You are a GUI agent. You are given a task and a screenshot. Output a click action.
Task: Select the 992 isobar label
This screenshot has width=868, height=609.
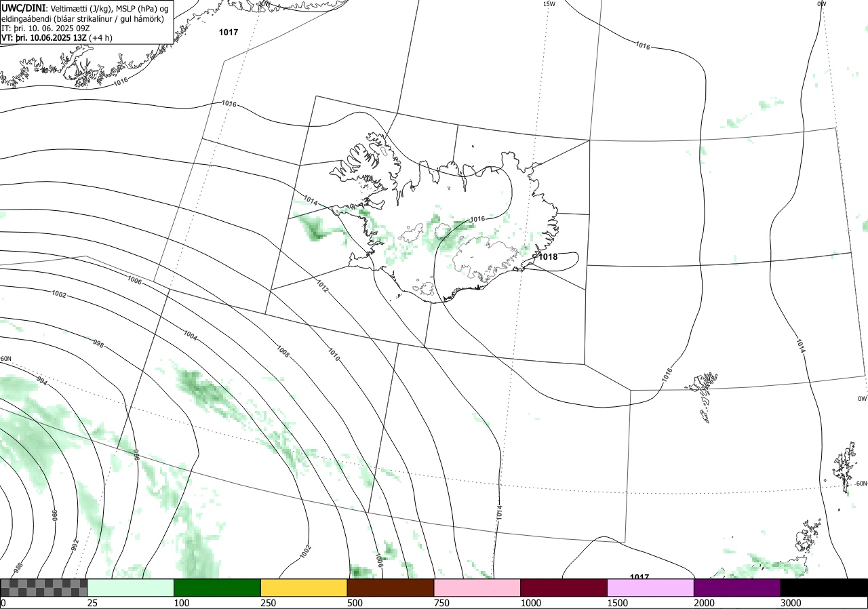click(x=75, y=545)
